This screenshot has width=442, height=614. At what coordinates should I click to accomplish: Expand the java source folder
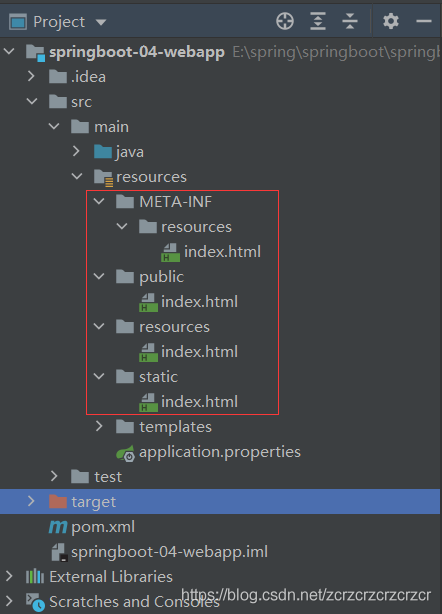(76, 151)
